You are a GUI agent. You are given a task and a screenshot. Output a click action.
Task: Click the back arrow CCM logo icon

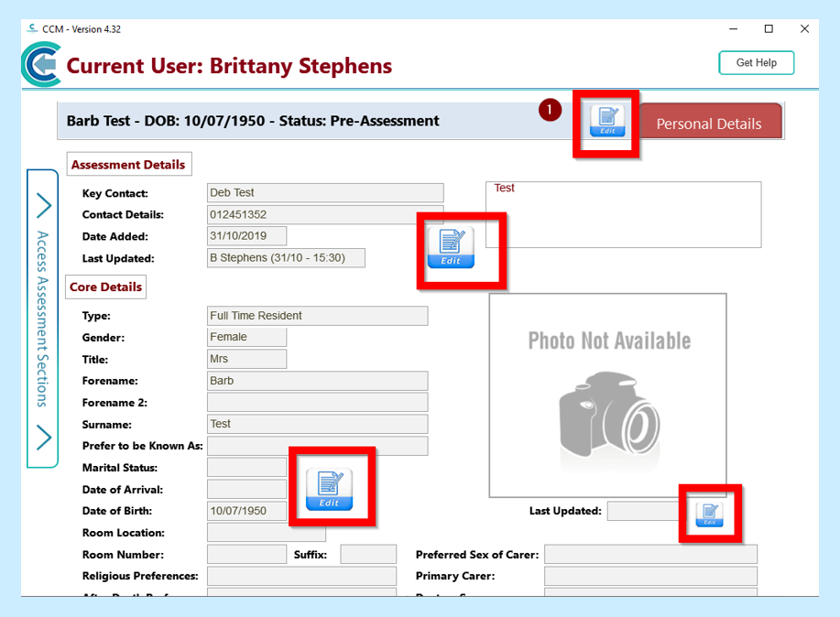(41, 66)
